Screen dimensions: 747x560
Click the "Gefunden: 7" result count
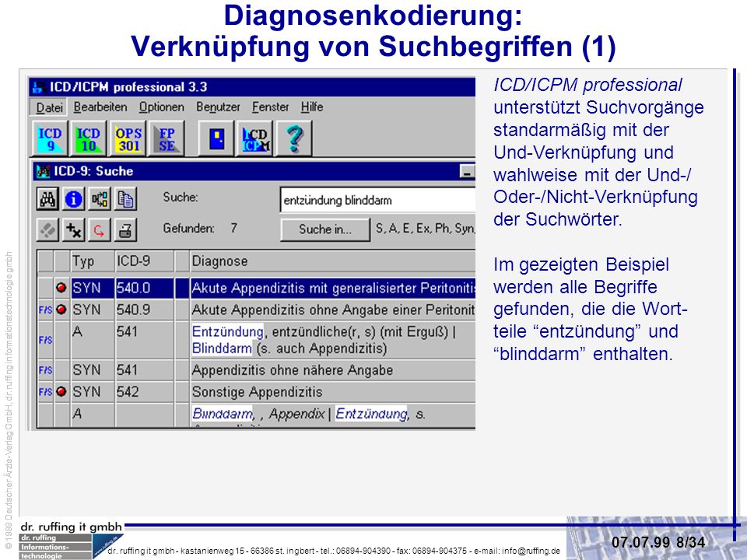click(x=200, y=229)
